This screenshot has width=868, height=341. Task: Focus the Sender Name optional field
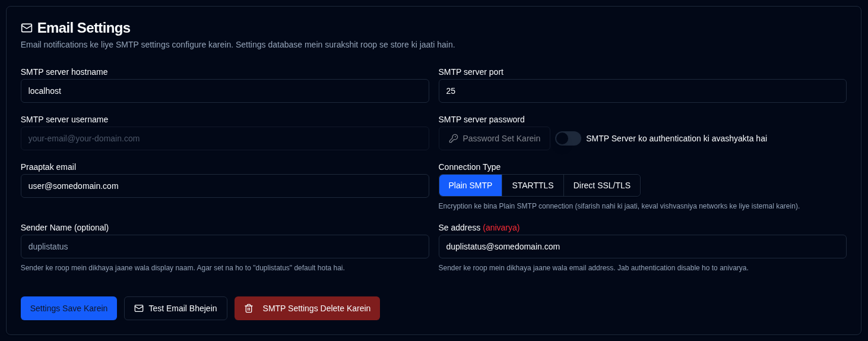[225, 247]
